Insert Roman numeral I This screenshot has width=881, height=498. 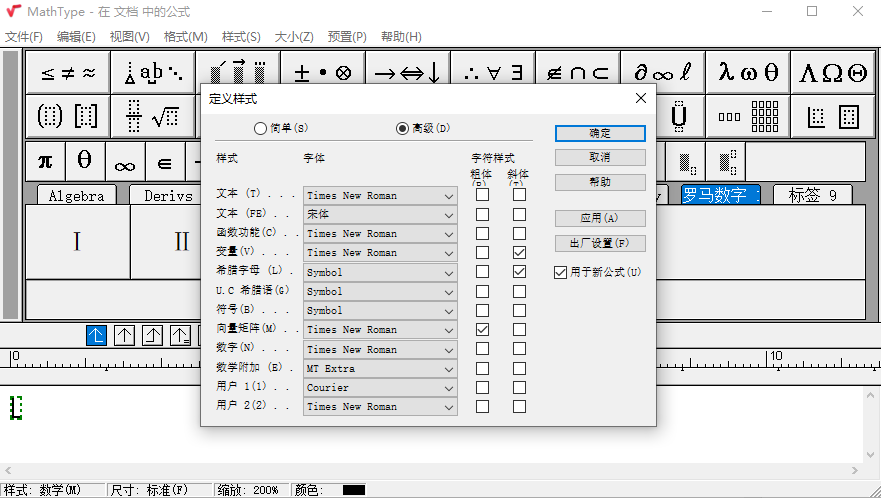click(x=78, y=242)
